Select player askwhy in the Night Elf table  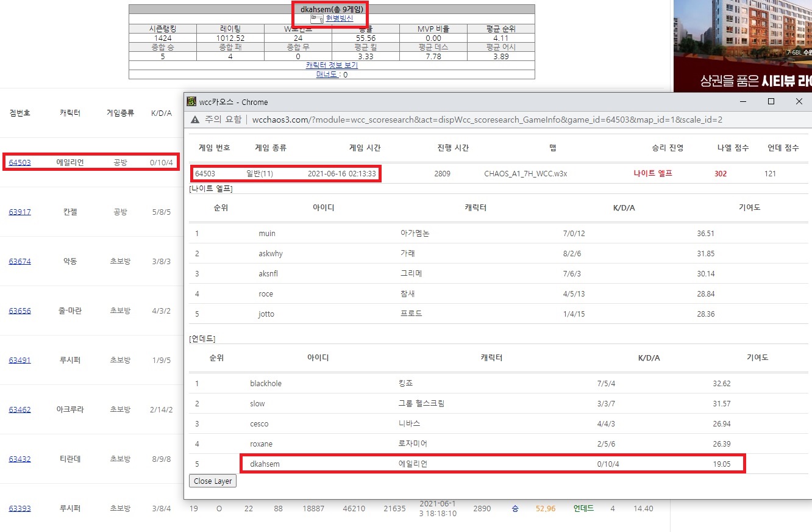click(x=271, y=253)
